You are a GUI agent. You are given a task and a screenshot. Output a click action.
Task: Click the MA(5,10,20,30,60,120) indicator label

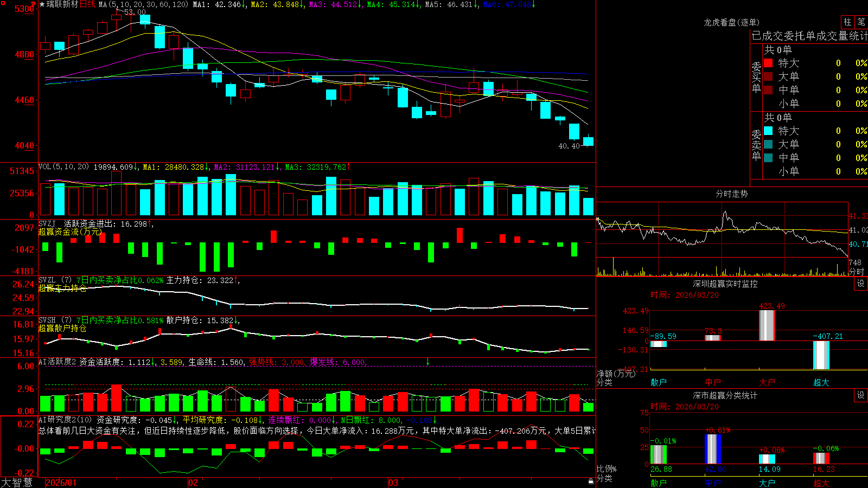click(143, 4)
